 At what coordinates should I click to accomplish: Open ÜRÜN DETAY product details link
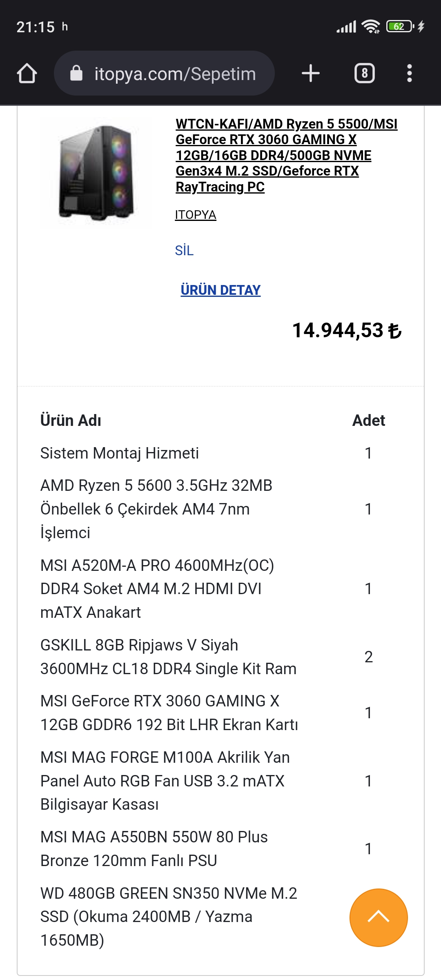(x=220, y=290)
